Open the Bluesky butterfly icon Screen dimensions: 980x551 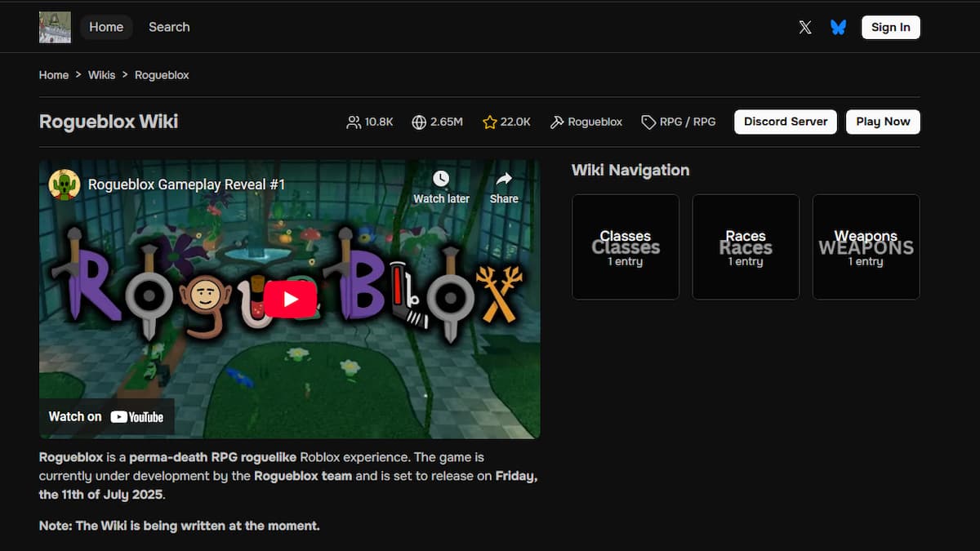point(838,27)
